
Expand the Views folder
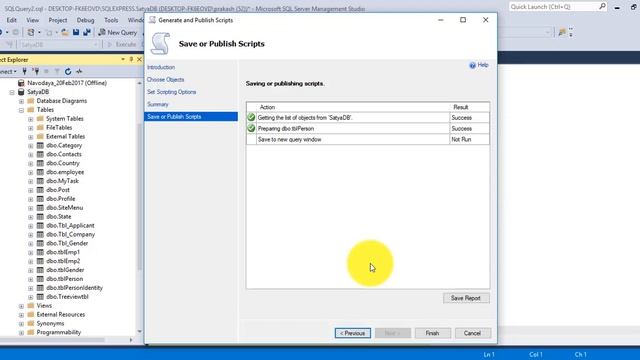pos(21,306)
